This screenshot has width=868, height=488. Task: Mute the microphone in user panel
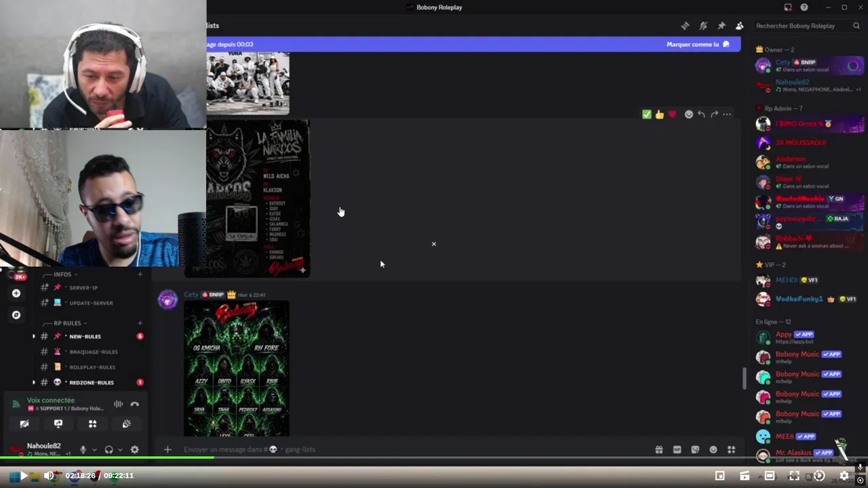(x=83, y=449)
